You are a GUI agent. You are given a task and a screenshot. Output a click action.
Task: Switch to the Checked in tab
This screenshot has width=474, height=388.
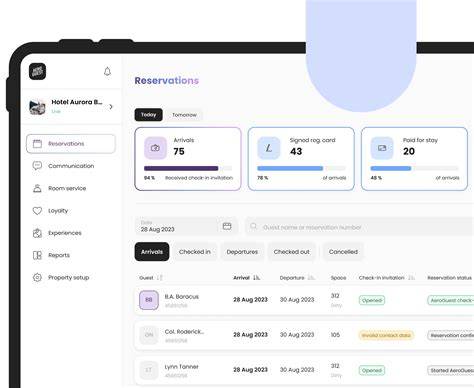click(195, 252)
